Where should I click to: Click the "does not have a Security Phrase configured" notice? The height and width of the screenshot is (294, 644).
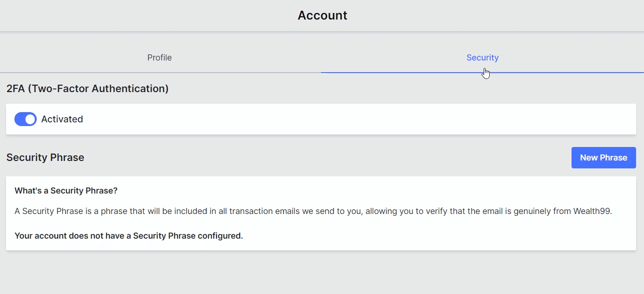pyautogui.click(x=129, y=236)
